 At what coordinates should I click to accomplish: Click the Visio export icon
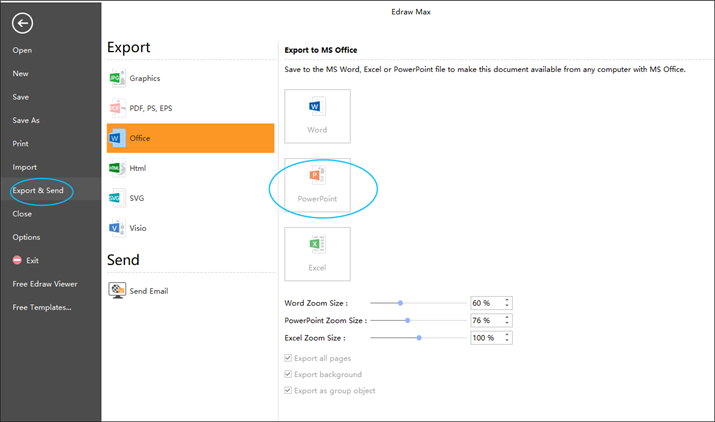[117, 228]
